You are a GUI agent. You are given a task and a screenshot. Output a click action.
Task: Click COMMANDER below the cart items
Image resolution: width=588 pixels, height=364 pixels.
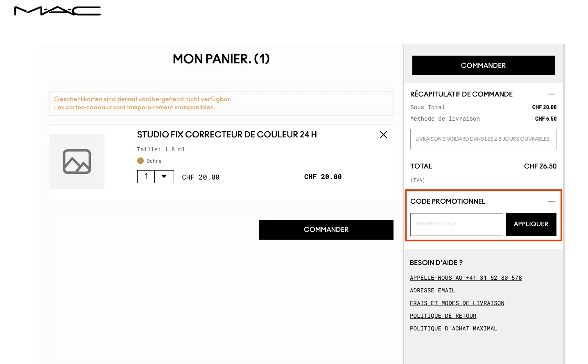tap(326, 229)
